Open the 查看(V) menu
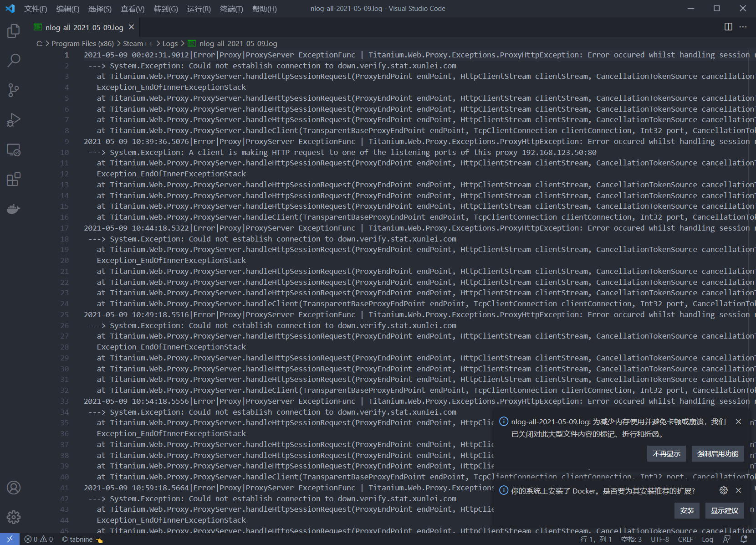 coord(133,9)
